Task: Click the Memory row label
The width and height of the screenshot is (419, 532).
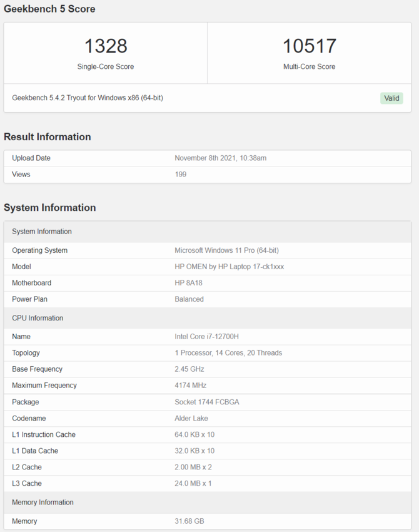Action: click(x=24, y=521)
